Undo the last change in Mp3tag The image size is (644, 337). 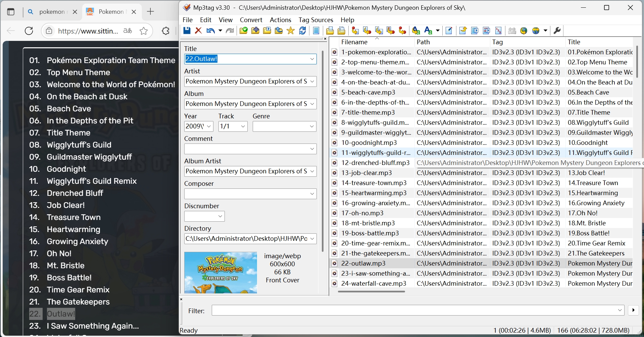pyautogui.click(x=210, y=31)
